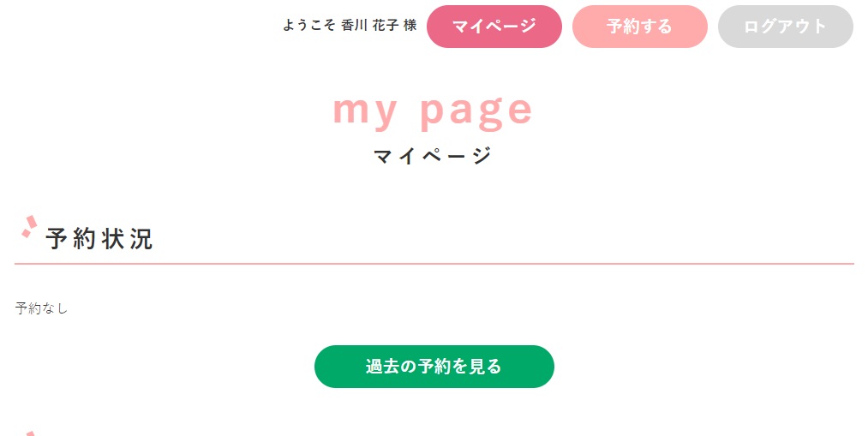Click the 様 honorific after the name

tap(410, 26)
